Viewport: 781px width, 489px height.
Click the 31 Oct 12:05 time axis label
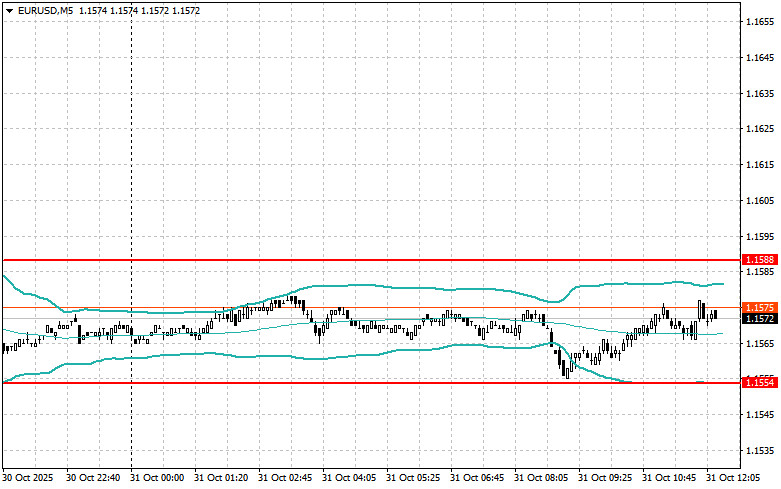coord(733,478)
